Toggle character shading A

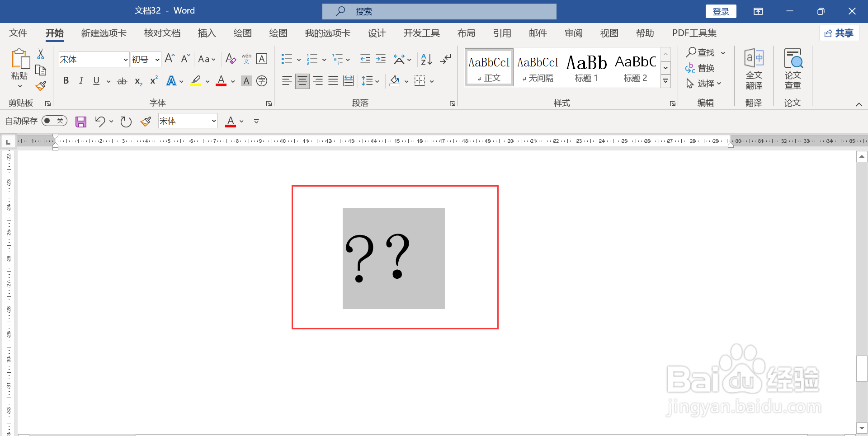246,81
